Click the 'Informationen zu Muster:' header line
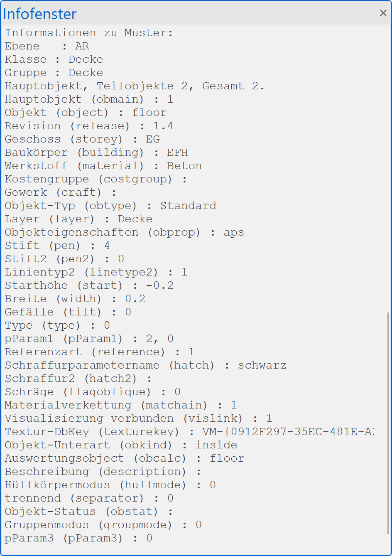The width and height of the screenshot is (392, 556). (x=89, y=33)
